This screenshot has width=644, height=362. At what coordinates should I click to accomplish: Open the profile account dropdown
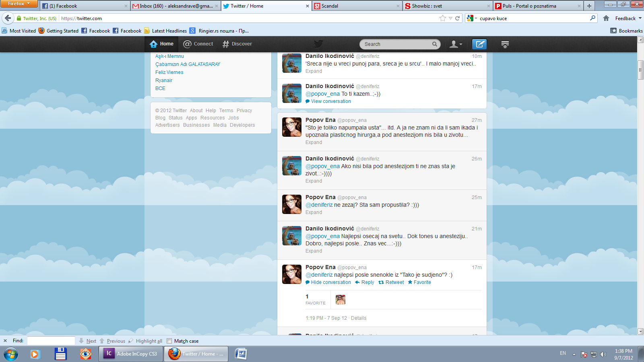point(456,44)
